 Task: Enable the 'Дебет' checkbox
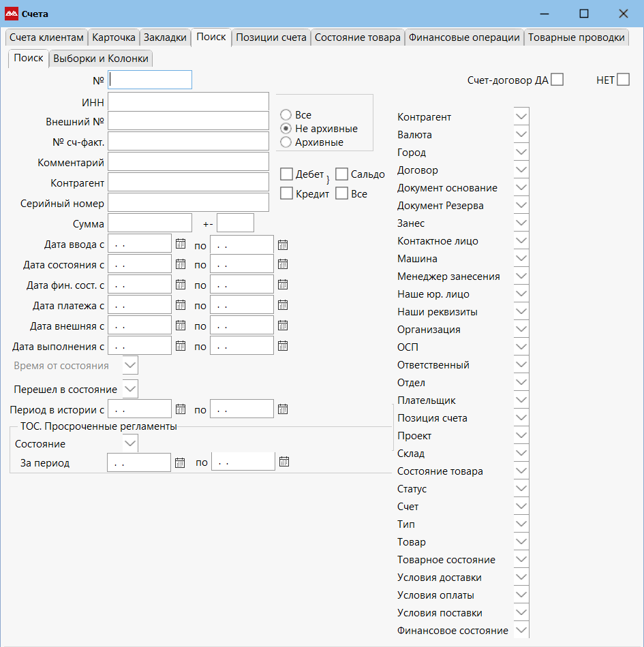coord(287,174)
